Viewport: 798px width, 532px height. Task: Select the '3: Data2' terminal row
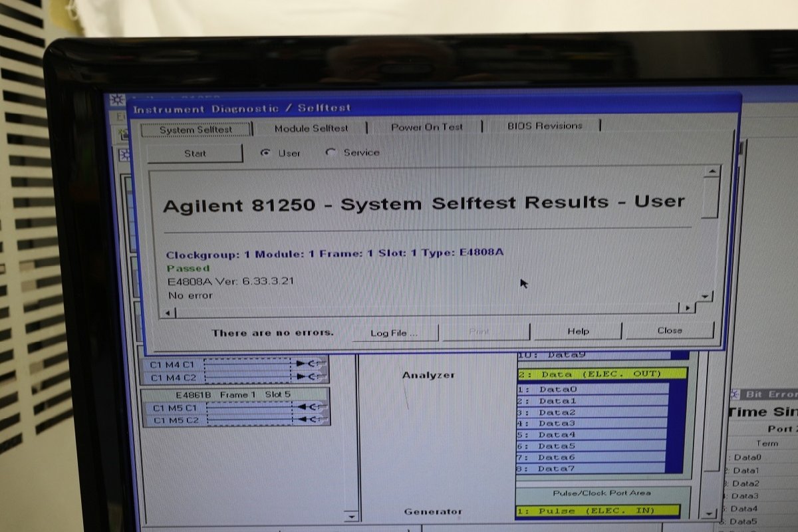[x=592, y=412]
